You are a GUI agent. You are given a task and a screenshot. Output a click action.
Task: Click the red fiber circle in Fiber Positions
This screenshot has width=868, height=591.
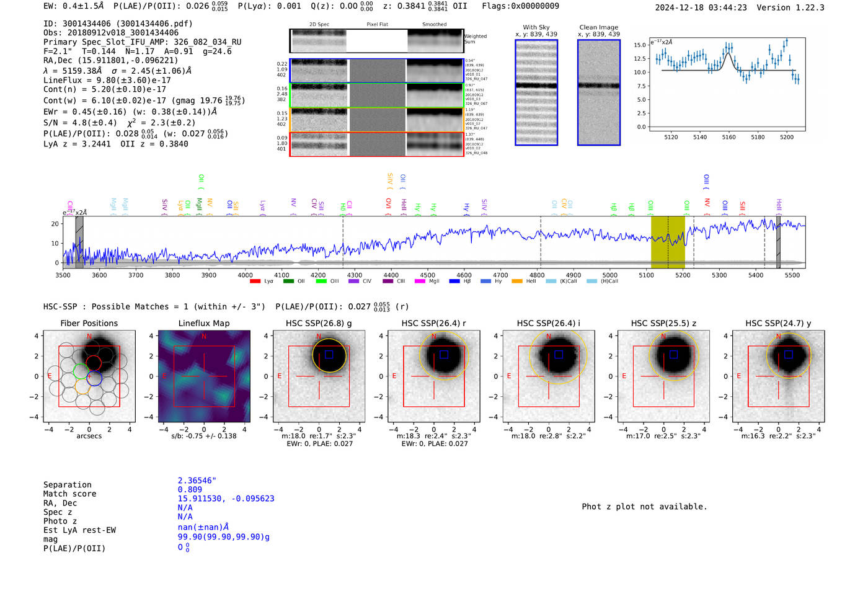coord(94,363)
